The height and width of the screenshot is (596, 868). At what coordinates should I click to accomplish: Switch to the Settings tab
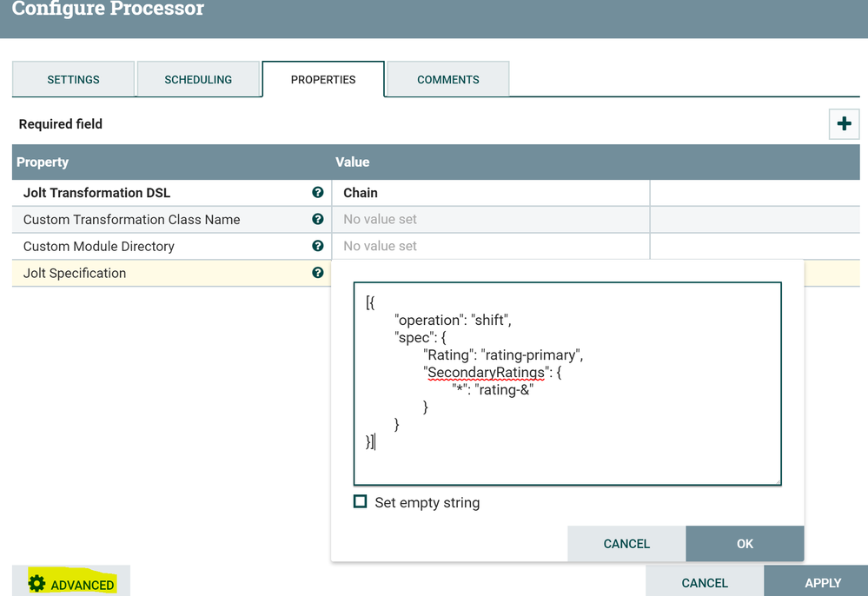click(x=73, y=79)
